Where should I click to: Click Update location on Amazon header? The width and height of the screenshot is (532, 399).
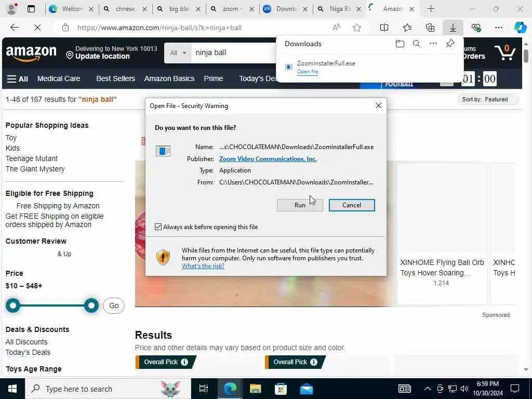(102, 56)
